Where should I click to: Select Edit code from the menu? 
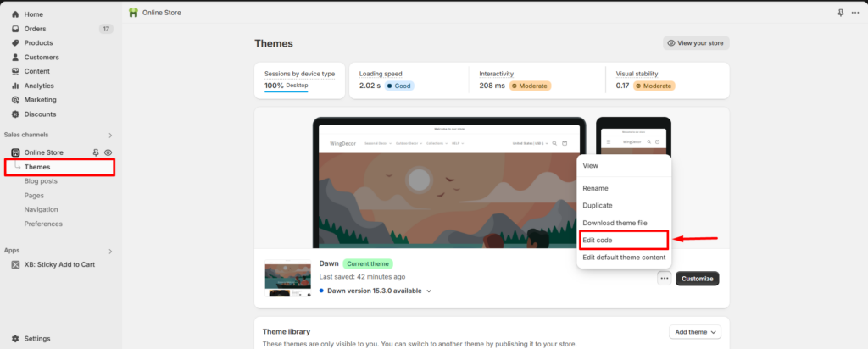pyautogui.click(x=598, y=241)
